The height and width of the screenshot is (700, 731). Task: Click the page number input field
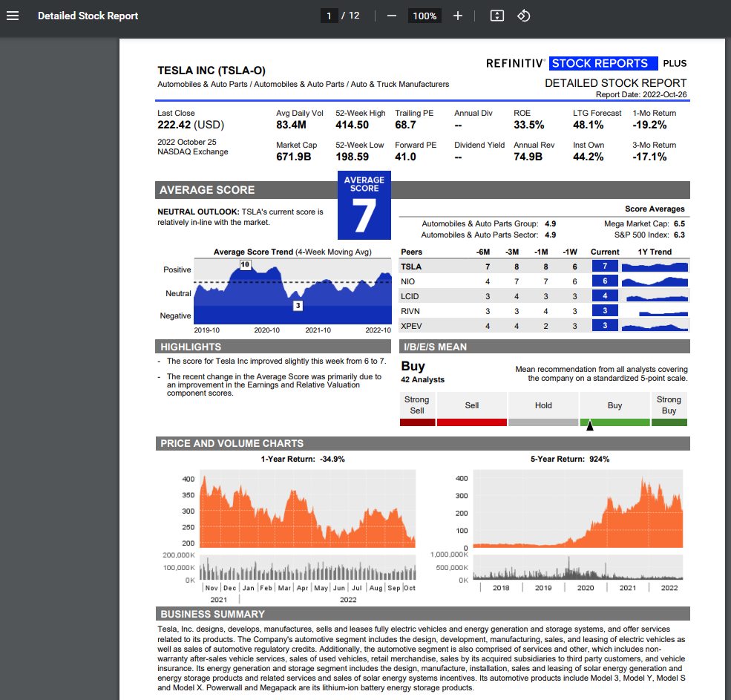pyautogui.click(x=329, y=16)
